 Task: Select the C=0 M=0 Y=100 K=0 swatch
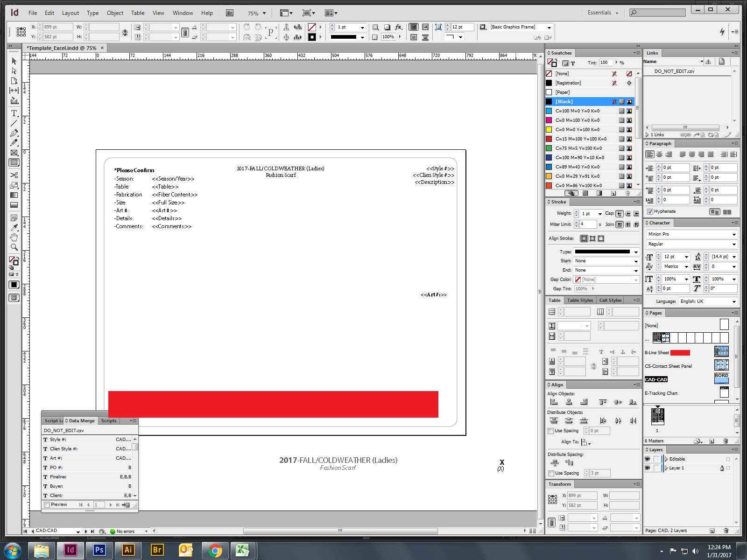(x=590, y=130)
